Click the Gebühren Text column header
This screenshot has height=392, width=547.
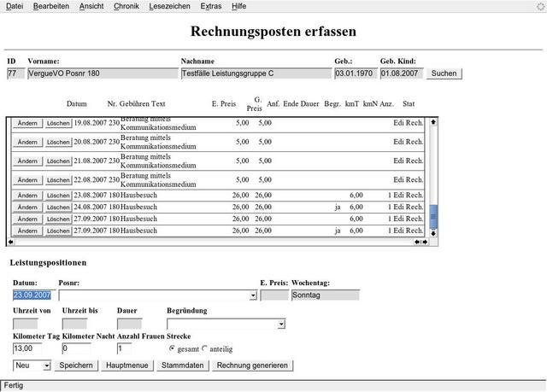143,104
